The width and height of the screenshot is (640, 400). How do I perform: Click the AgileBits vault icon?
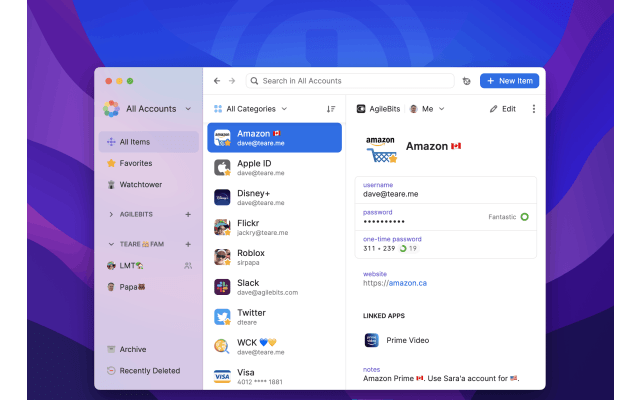361,109
